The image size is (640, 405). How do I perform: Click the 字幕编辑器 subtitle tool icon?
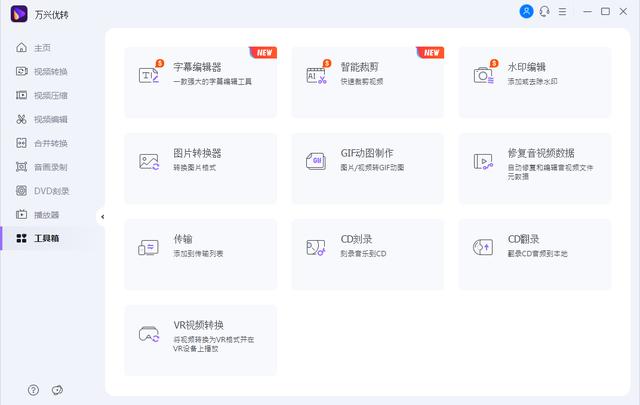149,75
